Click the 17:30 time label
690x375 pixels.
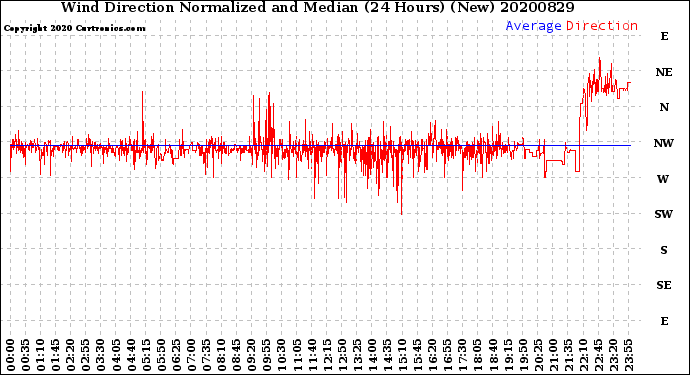[462, 355]
